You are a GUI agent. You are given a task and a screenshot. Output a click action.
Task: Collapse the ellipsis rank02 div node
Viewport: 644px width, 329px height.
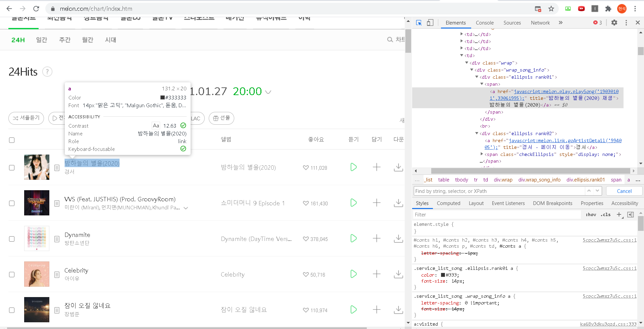pos(477,133)
